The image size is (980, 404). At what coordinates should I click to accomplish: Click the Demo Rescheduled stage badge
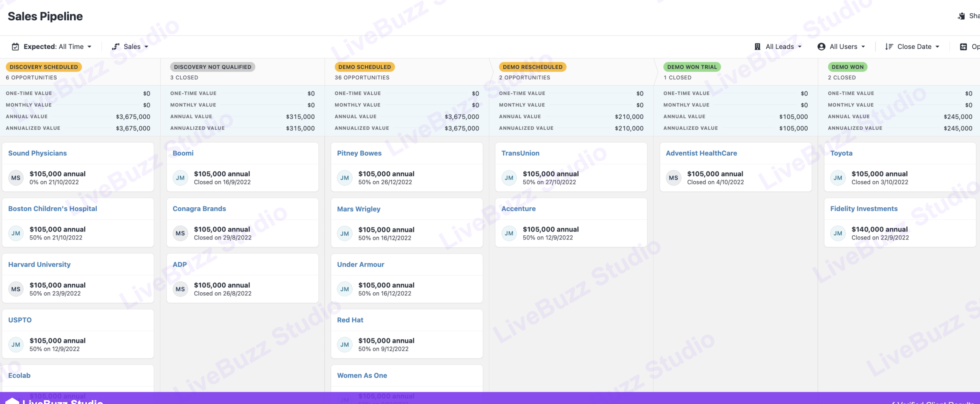pyautogui.click(x=532, y=67)
